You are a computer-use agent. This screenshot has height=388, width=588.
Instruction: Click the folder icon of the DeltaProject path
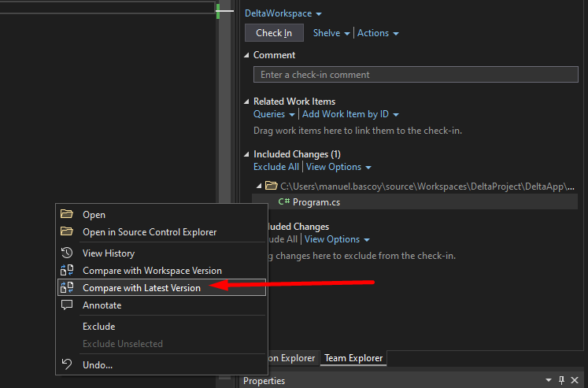coord(271,186)
